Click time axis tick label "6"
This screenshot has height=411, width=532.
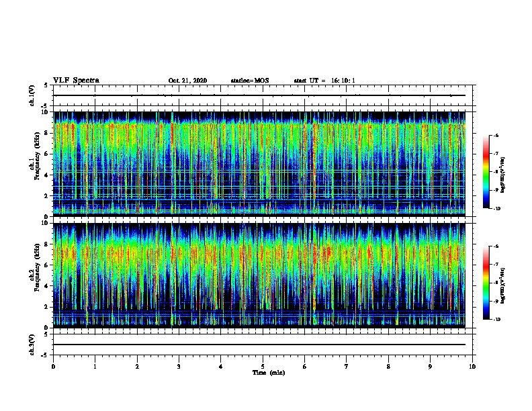pyautogui.click(x=305, y=367)
